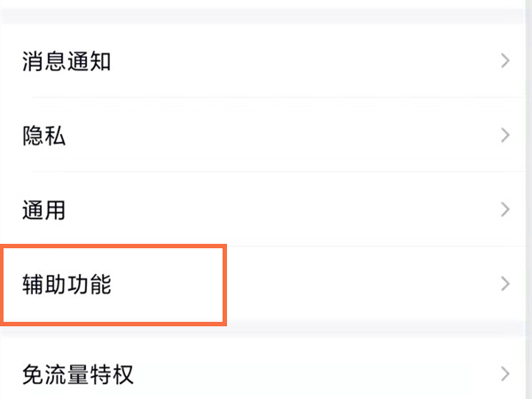532x399 pixels.
Task: Click the right arrow on 通用 row
Action: (505, 210)
